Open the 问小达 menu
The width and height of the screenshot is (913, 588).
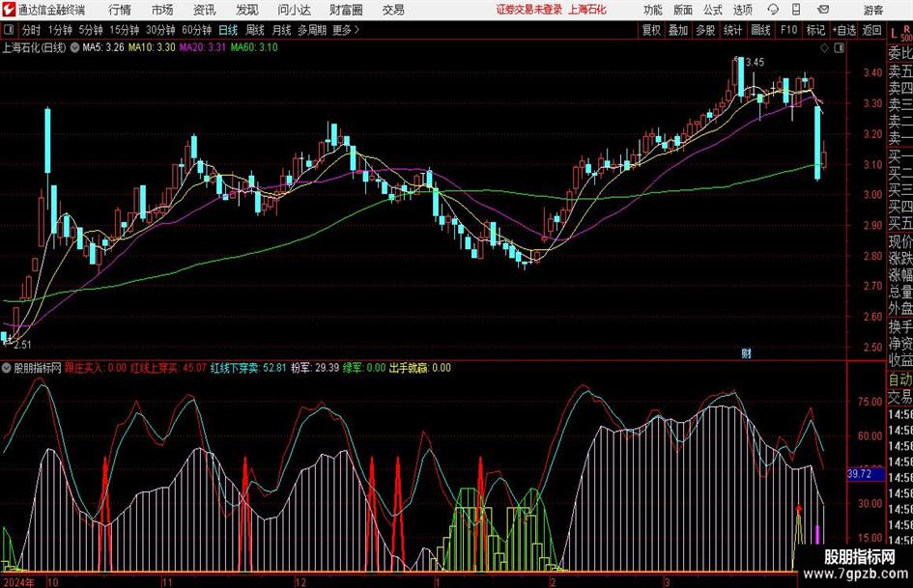tap(294, 10)
